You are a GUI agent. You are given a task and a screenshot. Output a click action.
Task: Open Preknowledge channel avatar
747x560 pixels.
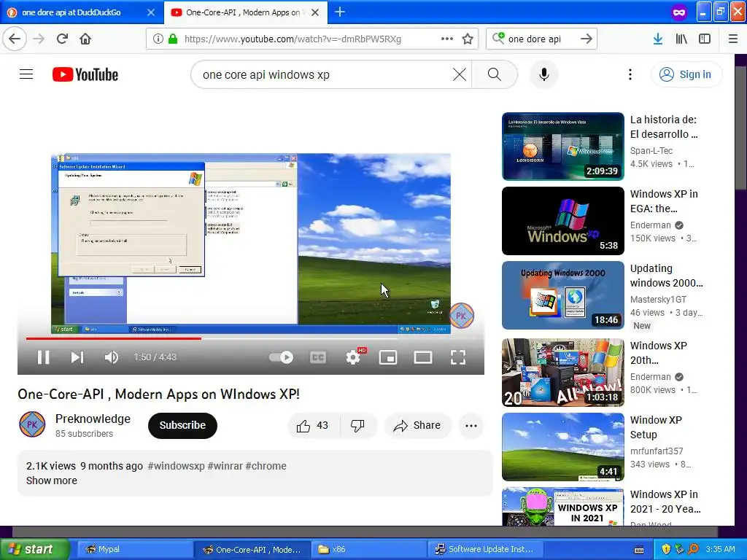(32, 425)
